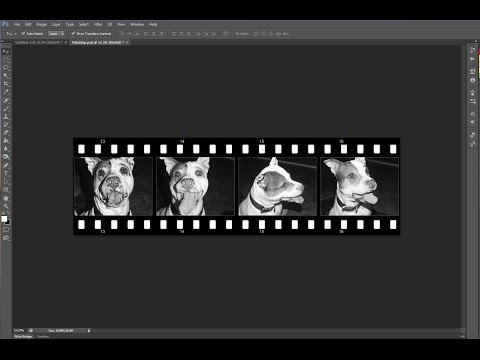Open the Mini Bridge panel tab
Screen dimensions: 480x360
23,337
